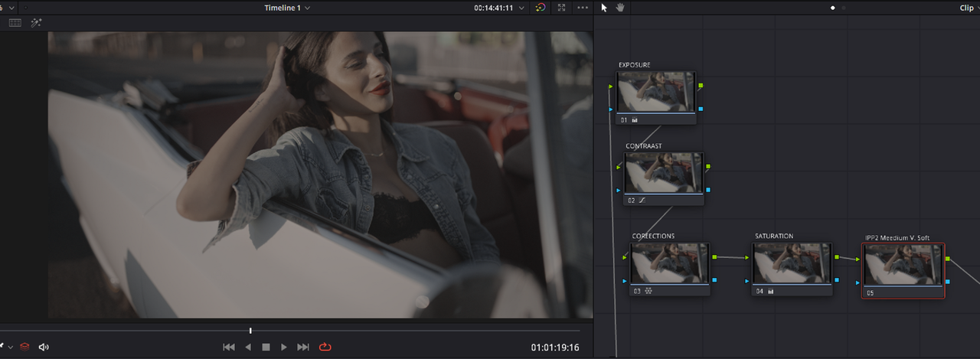The width and height of the screenshot is (980, 359).
Task: Click green RGB output of COREECTIONS node
Action: click(x=714, y=257)
